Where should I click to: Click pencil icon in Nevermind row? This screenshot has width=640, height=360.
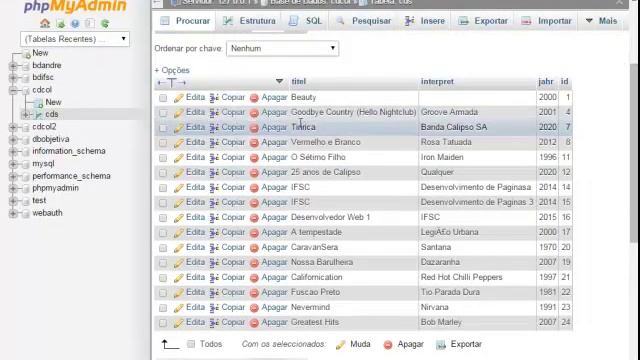click(x=178, y=308)
